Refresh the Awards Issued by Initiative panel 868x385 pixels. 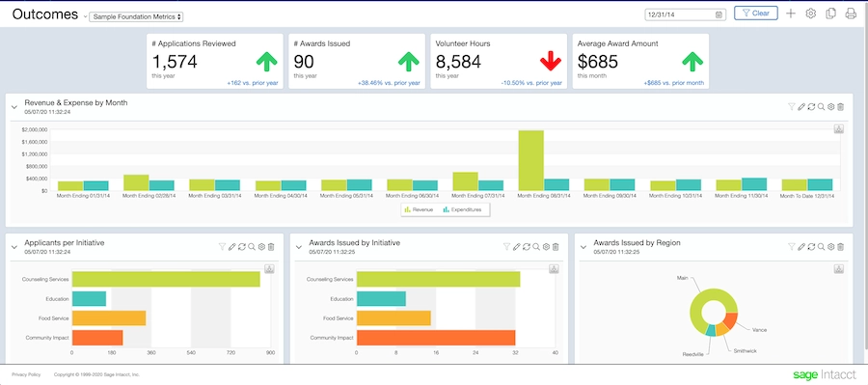[x=527, y=247]
